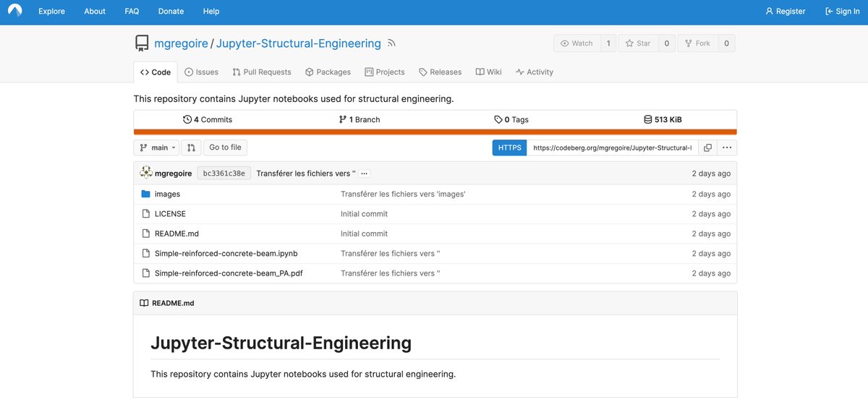Click Initial commit message in LICENSE row

click(x=364, y=214)
